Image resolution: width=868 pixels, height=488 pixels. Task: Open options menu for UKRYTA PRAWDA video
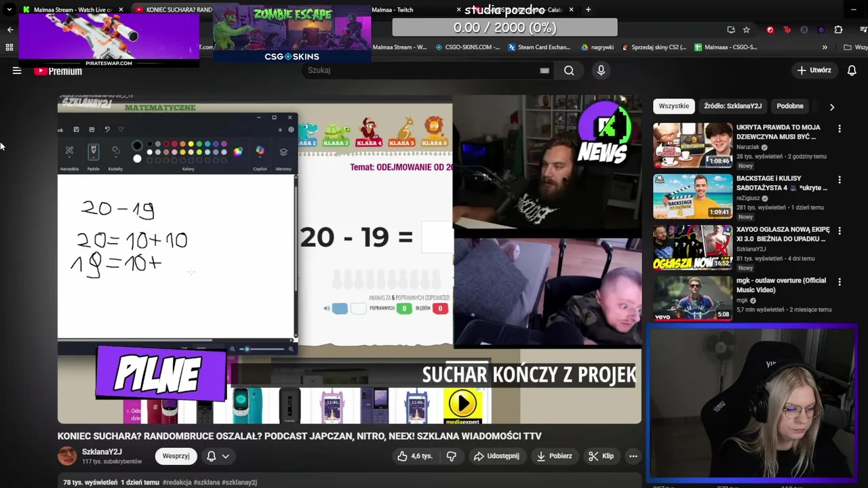tap(840, 129)
